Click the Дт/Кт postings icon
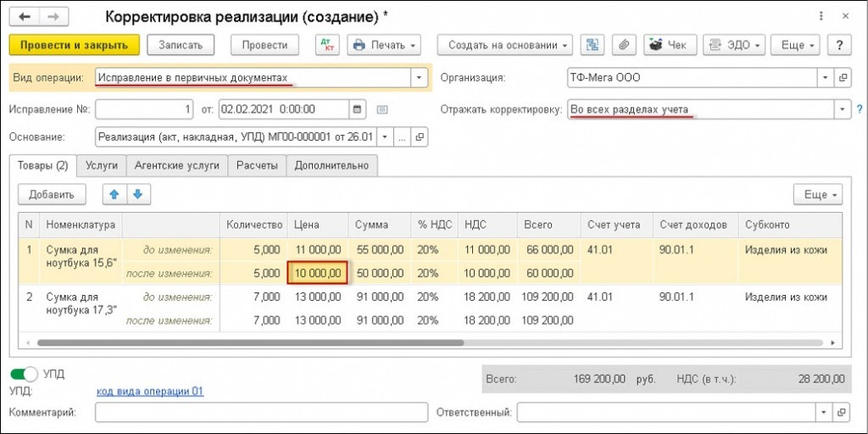Image resolution: width=868 pixels, height=434 pixels. tap(327, 45)
